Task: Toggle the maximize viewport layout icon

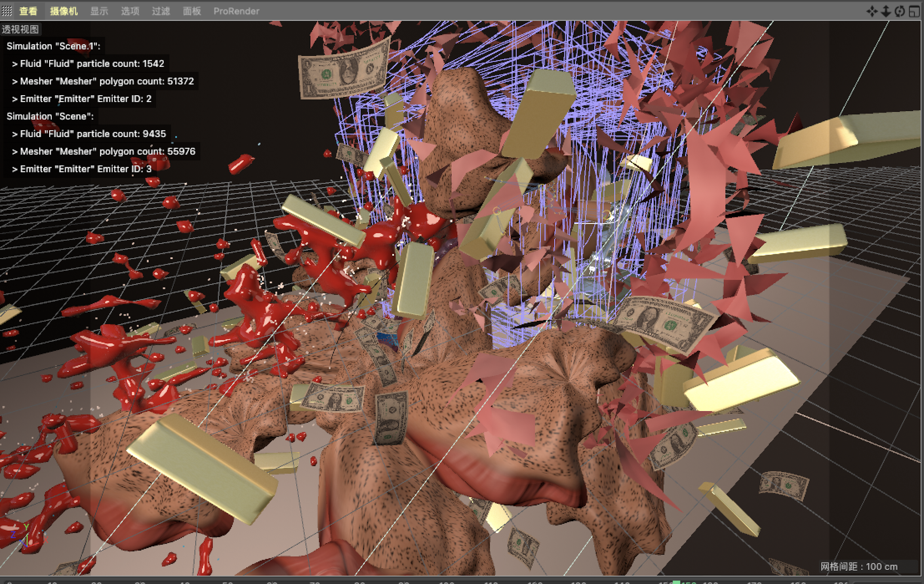Action: tap(914, 11)
